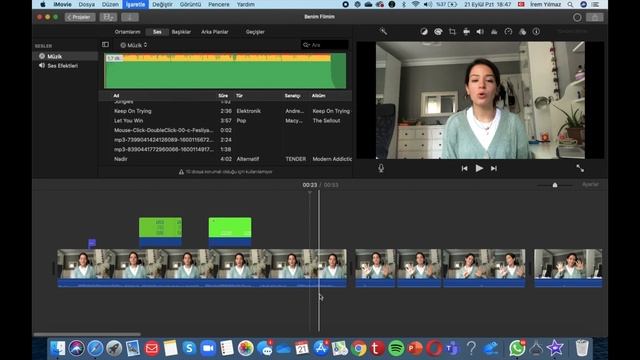The image size is (640, 360).
Task: Open the speed gauge tool
Action: coord(508,31)
